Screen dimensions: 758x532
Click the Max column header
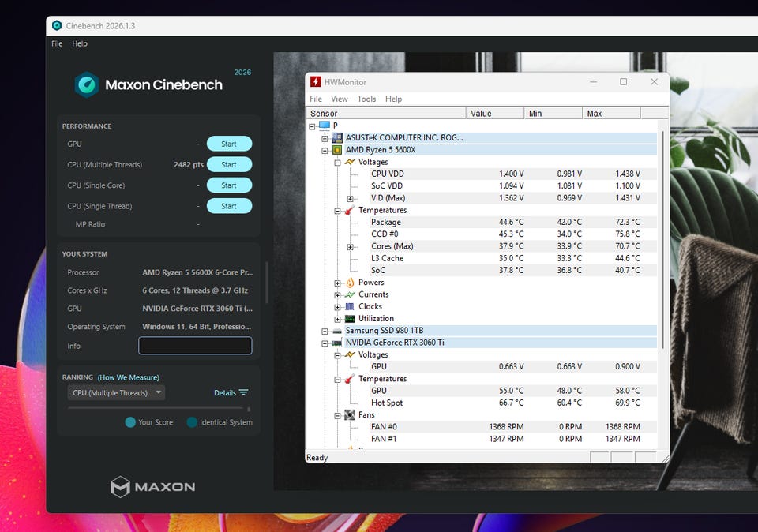coord(611,114)
